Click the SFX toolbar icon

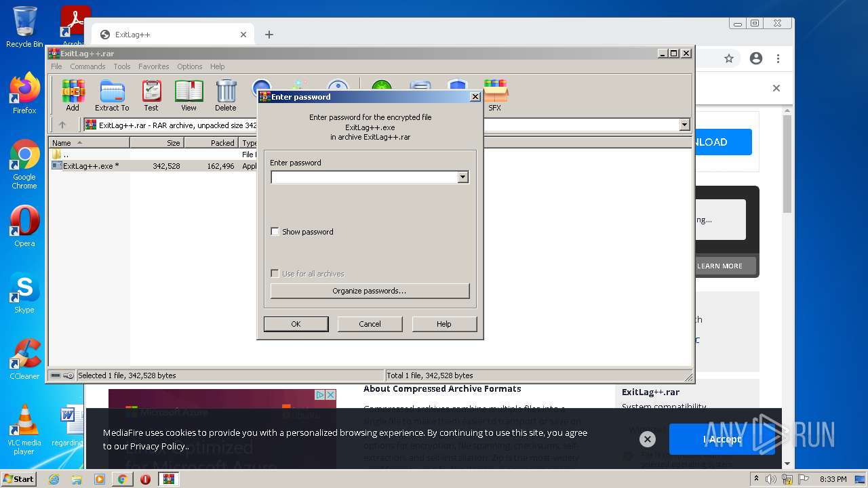(x=495, y=96)
